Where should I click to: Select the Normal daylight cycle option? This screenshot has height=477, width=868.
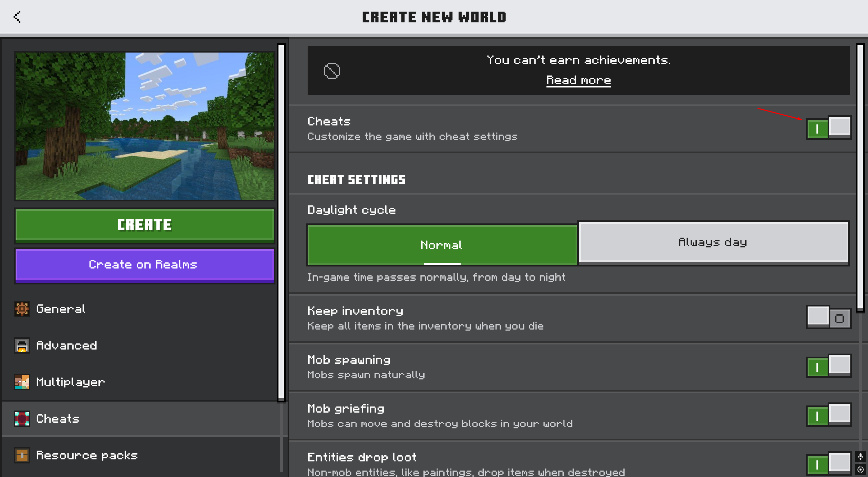pyautogui.click(x=441, y=245)
